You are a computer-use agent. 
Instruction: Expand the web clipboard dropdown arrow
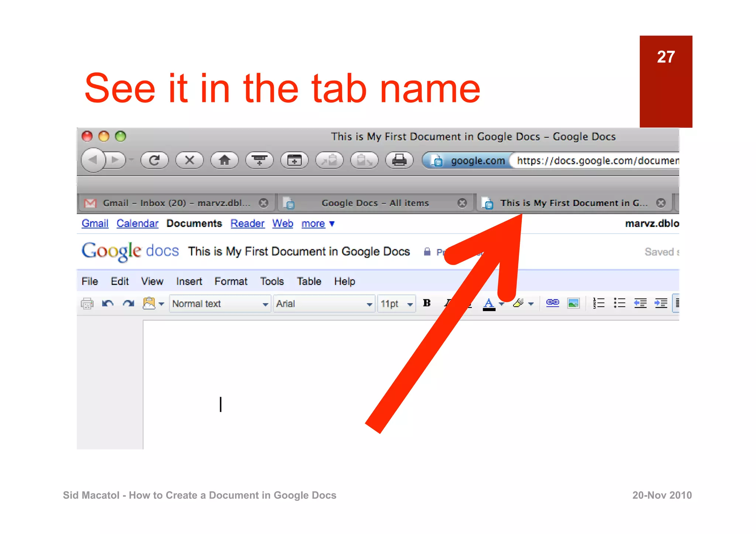click(x=161, y=304)
